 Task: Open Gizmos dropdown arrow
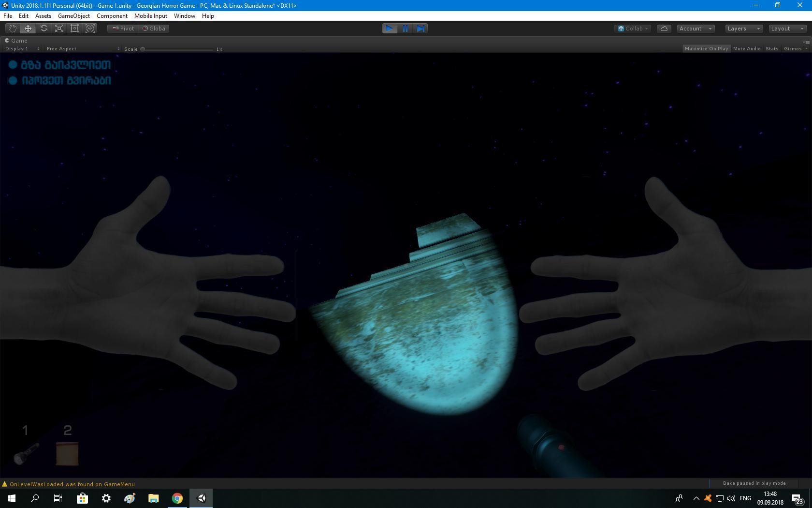pos(806,48)
